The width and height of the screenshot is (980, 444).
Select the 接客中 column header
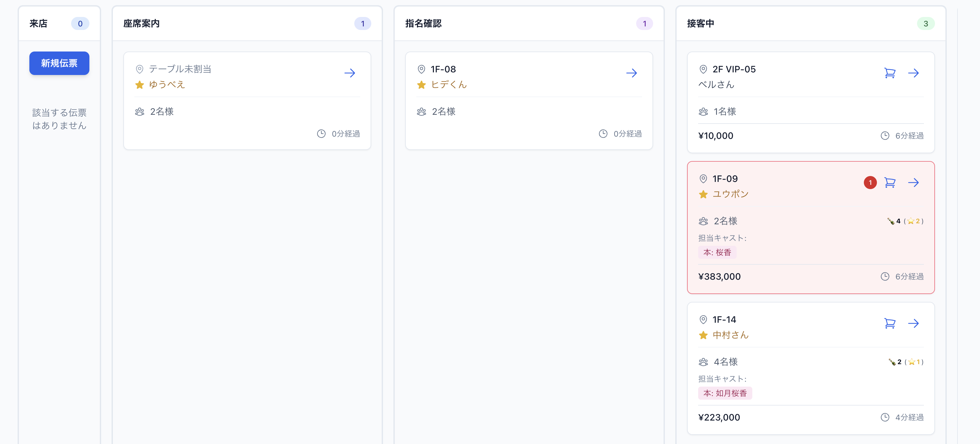(700, 23)
